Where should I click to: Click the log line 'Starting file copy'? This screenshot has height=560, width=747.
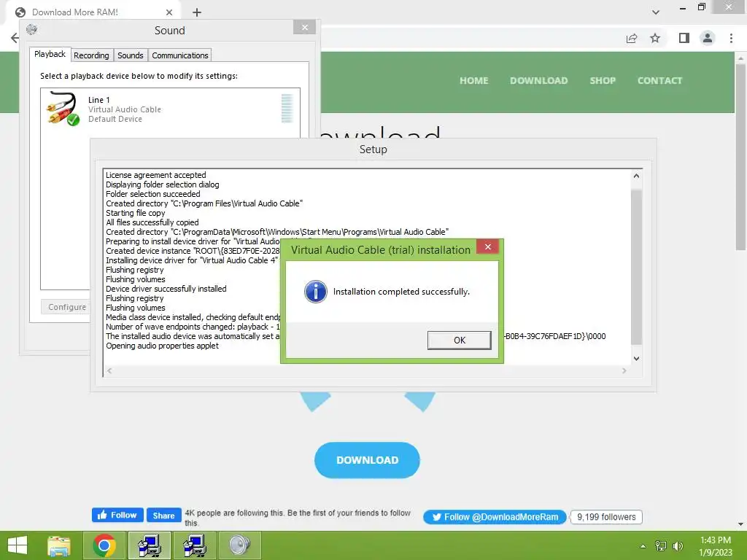tap(135, 213)
